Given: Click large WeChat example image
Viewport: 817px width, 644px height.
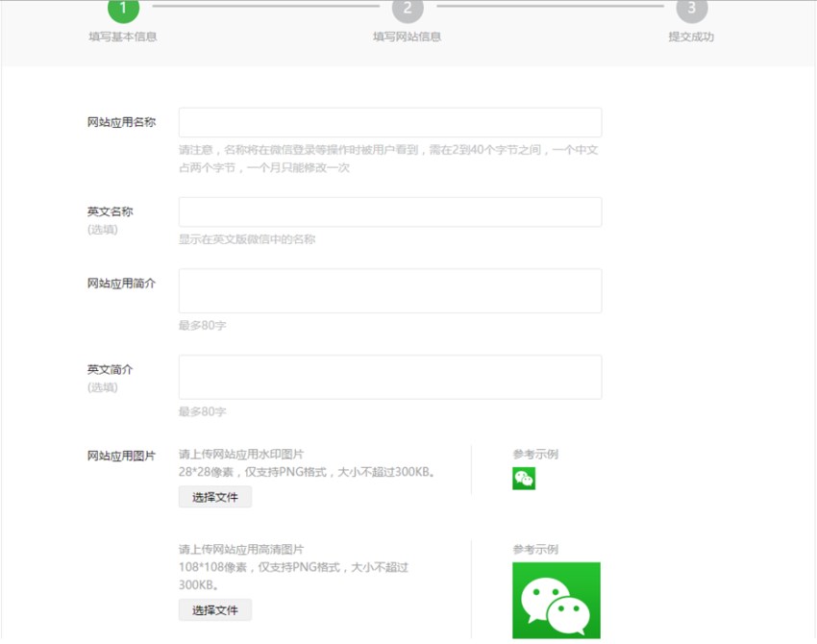Looking at the screenshot, I should 557,600.
